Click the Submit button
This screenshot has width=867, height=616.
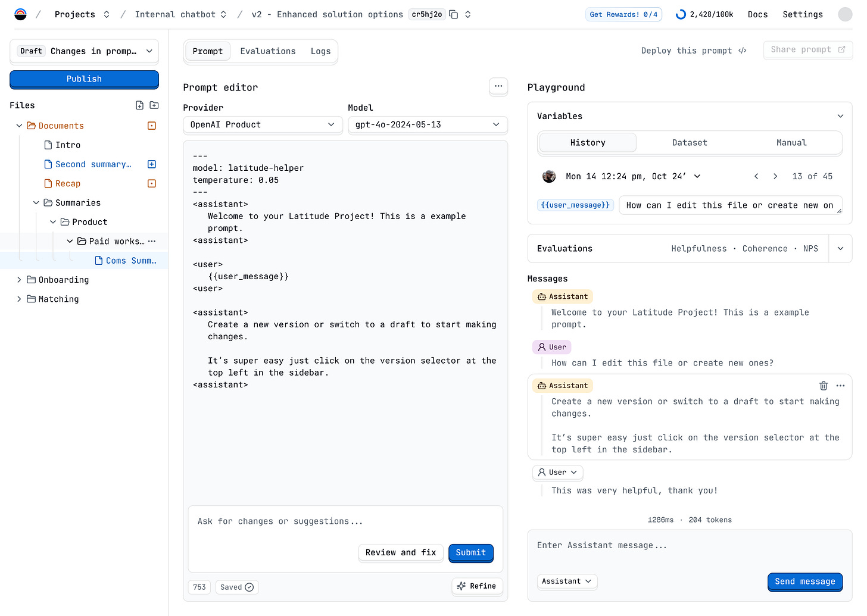coord(471,553)
